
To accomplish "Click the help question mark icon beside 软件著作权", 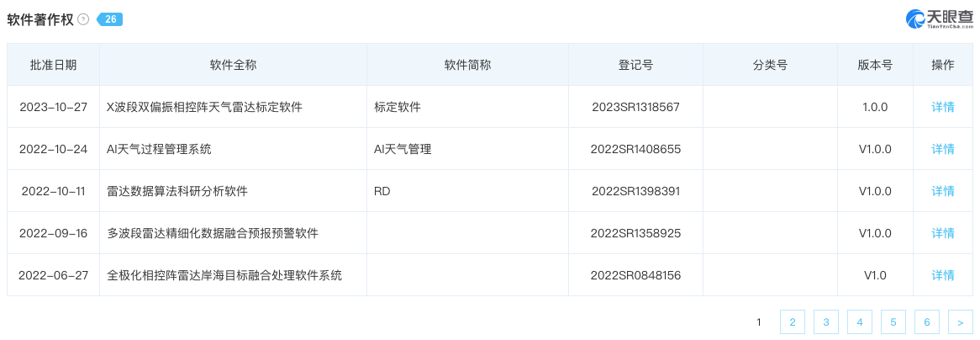I will (83, 19).
